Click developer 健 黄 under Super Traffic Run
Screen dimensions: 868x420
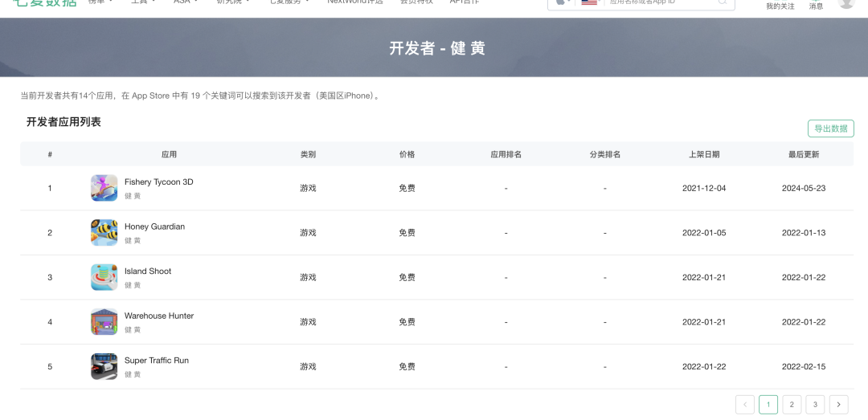coord(133,374)
